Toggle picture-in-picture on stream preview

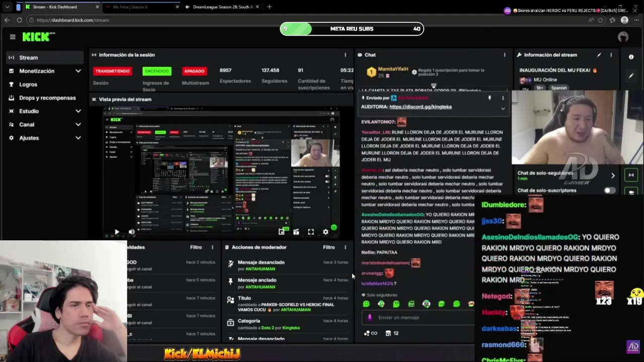(281, 232)
